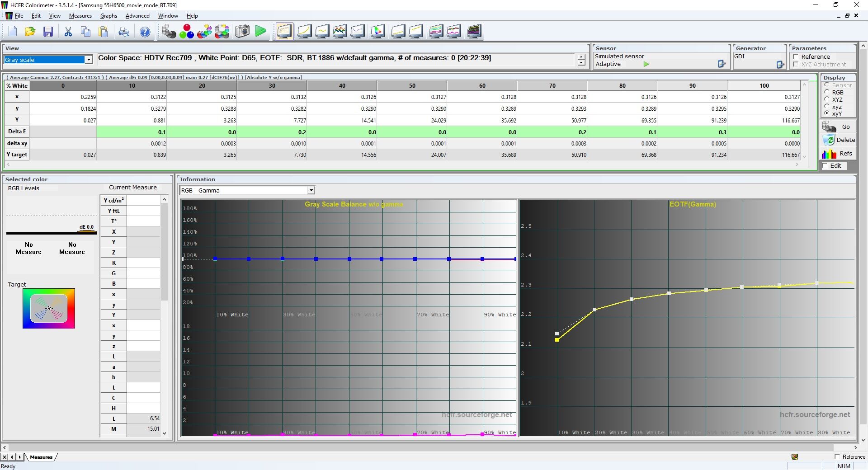Toggle the status bar Reference checkbox
This screenshot has width=868, height=470.
coord(837,457)
